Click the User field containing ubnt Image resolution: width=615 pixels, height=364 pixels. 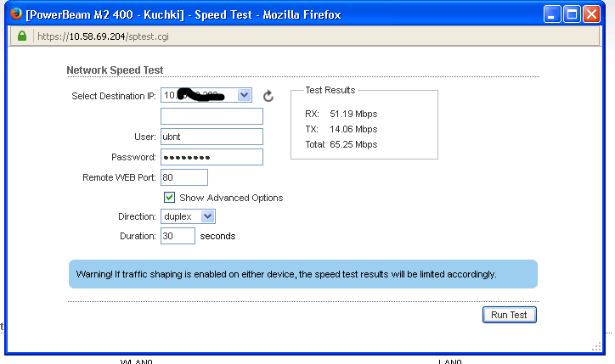coord(212,137)
